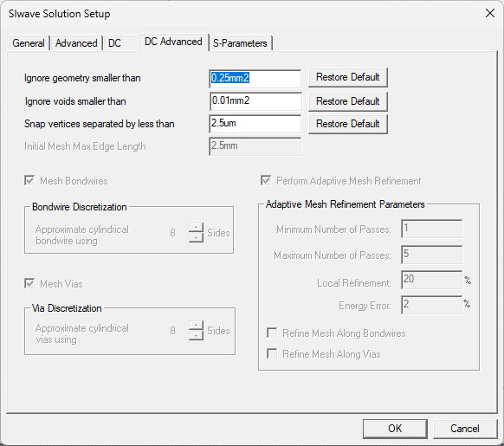504x446 pixels.
Task: Decrease bondwire sides with down arrow
Action: click(x=196, y=237)
